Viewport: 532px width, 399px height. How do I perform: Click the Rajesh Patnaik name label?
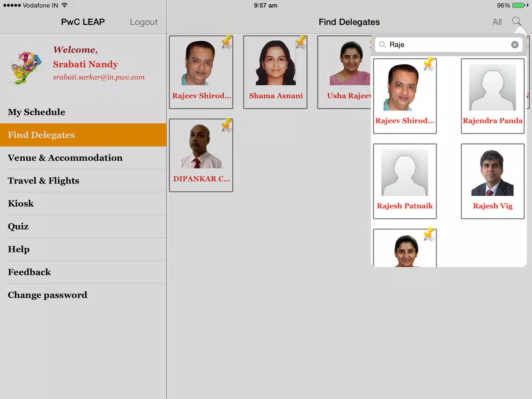[x=405, y=206]
